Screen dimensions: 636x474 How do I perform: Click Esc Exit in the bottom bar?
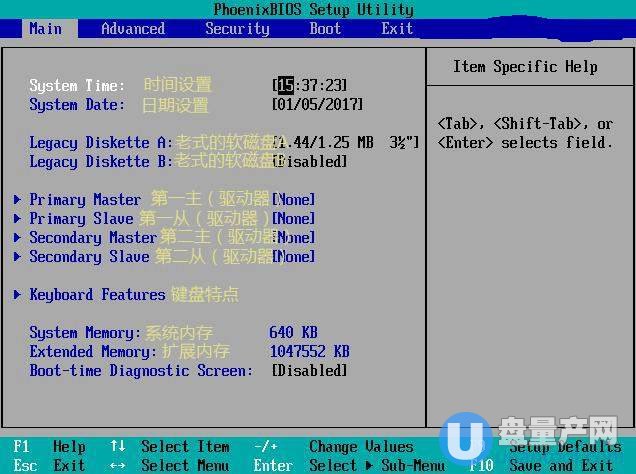pyautogui.click(x=48, y=465)
